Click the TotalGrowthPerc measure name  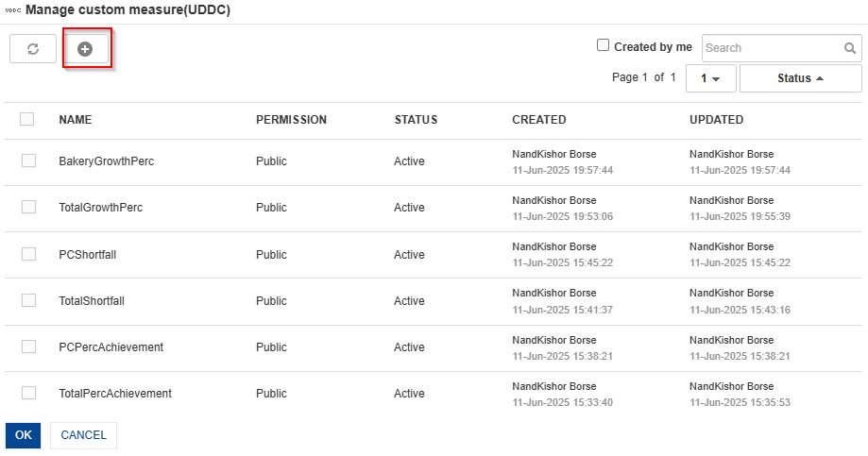click(x=101, y=208)
